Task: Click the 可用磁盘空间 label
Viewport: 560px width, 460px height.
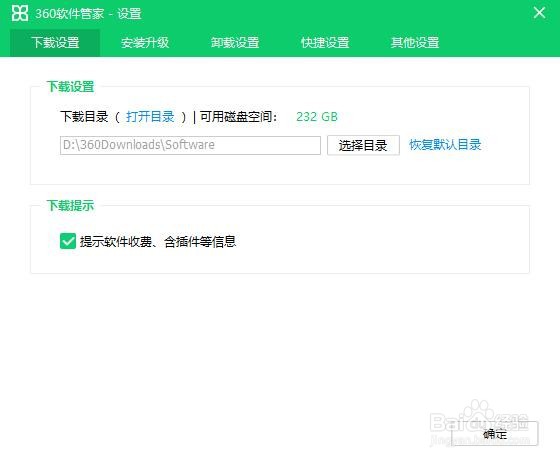Action: click(x=238, y=116)
